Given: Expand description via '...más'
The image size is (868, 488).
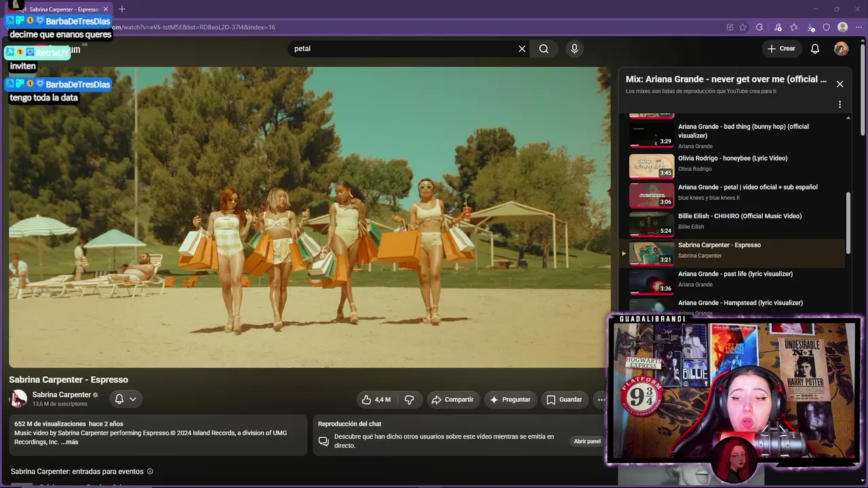Looking at the screenshot, I should click(71, 442).
